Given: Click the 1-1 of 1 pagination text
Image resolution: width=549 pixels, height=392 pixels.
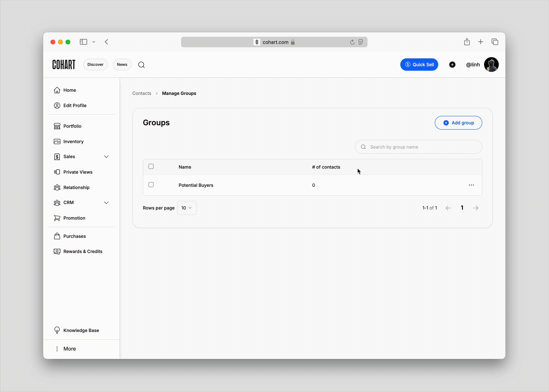Looking at the screenshot, I should click(x=430, y=208).
